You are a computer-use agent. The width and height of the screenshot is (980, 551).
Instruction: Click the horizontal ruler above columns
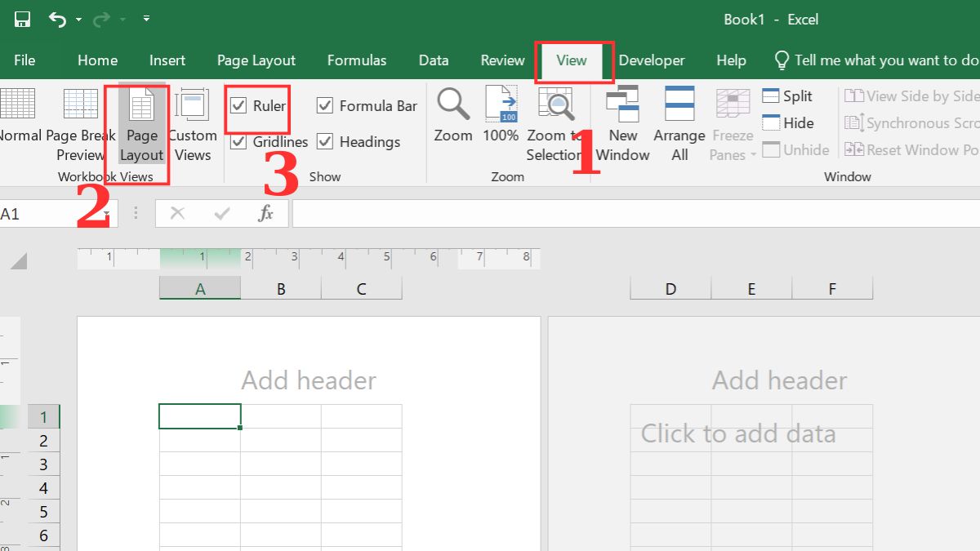309,259
